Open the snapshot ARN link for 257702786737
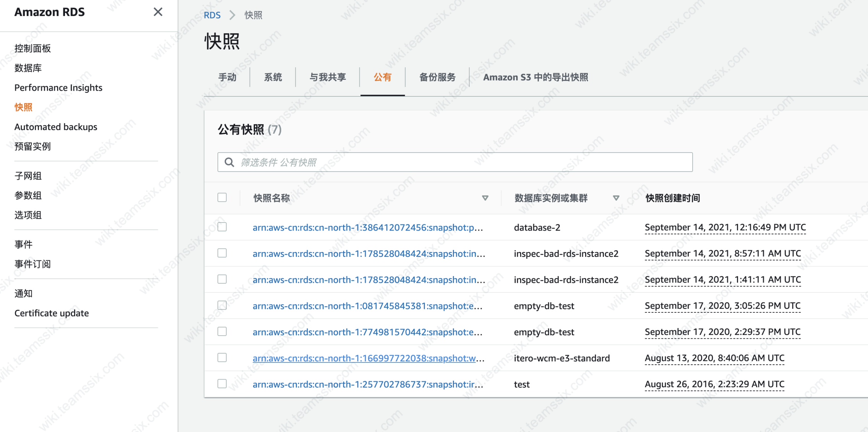868x432 pixels. (368, 384)
